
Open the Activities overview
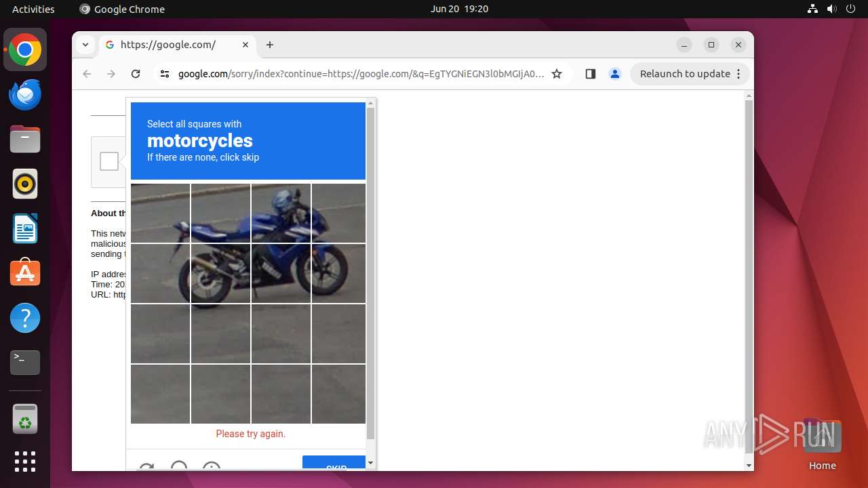[x=33, y=9]
